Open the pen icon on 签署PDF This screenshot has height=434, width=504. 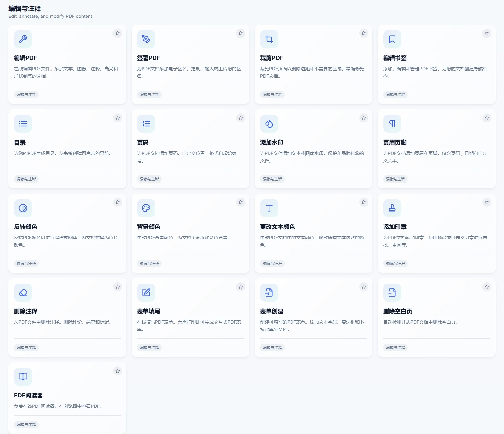coord(146,39)
